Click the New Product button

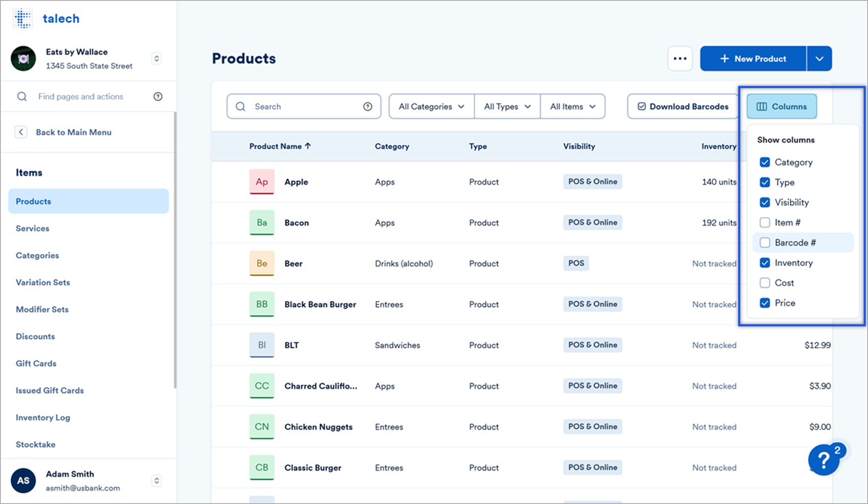(x=753, y=59)
